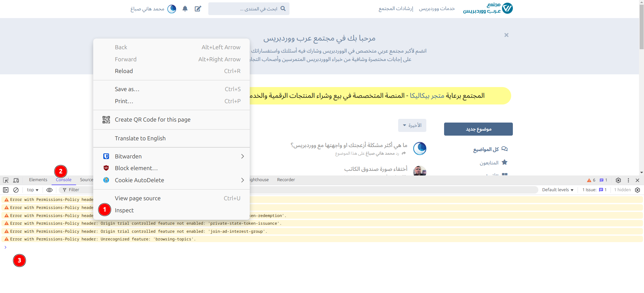The image size is (644, 293).
Task: Toggle the console sidebar panel
Action: tap(6, 190)
